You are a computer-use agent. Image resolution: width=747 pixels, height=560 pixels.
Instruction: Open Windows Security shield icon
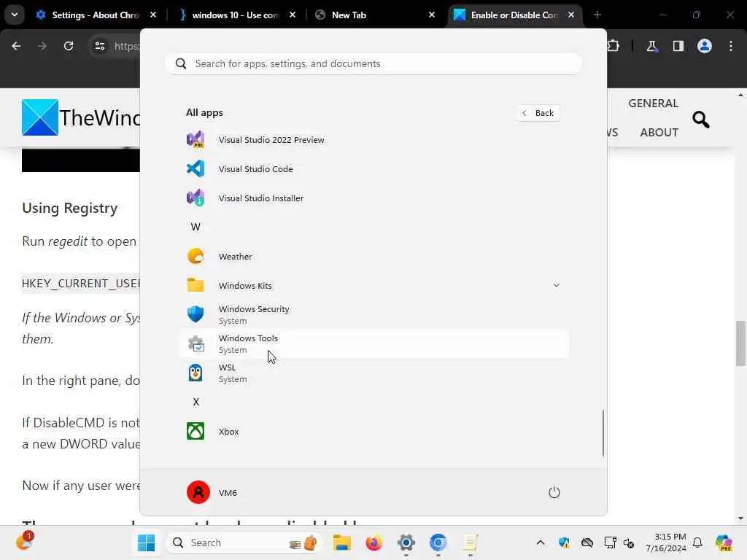196,314
